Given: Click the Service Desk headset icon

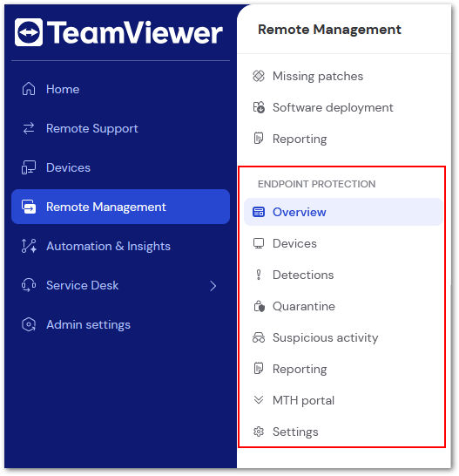Looking at the screenshot, I should [29, 285].
